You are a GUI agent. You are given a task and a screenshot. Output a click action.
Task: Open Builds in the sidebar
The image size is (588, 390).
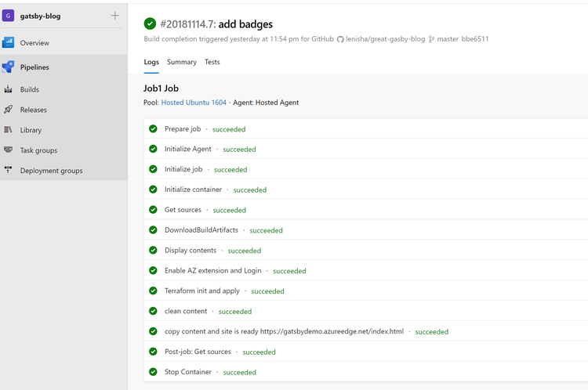click(64, 89)
